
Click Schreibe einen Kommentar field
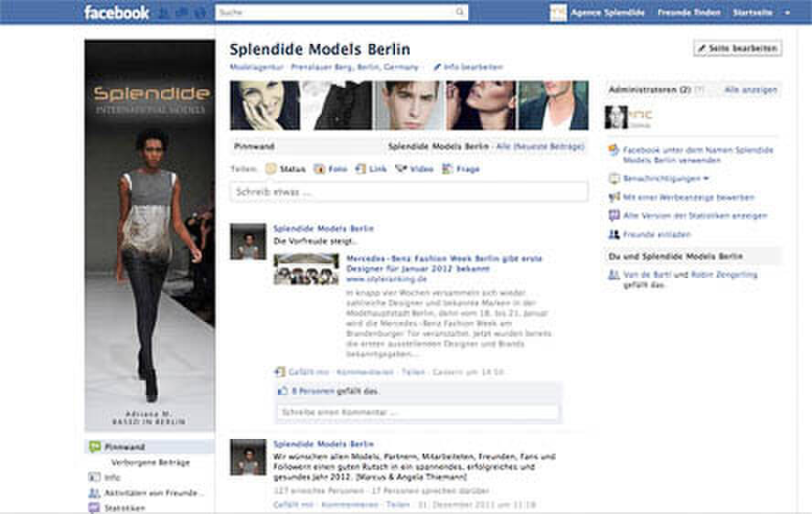pos(418,412)
